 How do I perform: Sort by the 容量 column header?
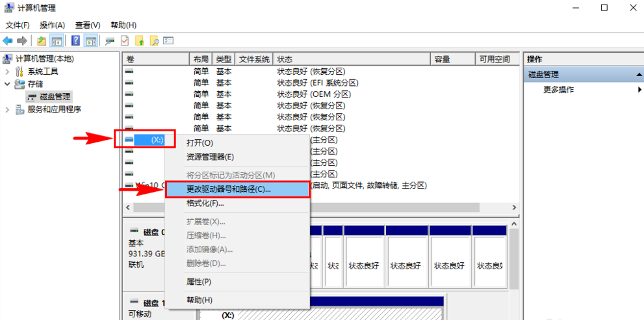coord(452,59)
